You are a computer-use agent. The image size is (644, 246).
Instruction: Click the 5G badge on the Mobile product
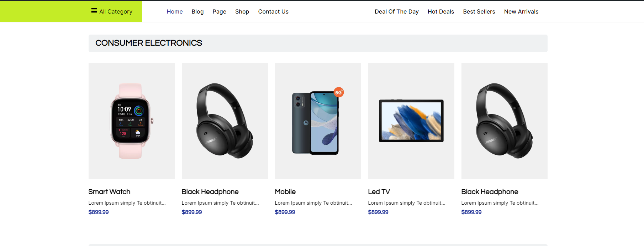pos(338,92)
